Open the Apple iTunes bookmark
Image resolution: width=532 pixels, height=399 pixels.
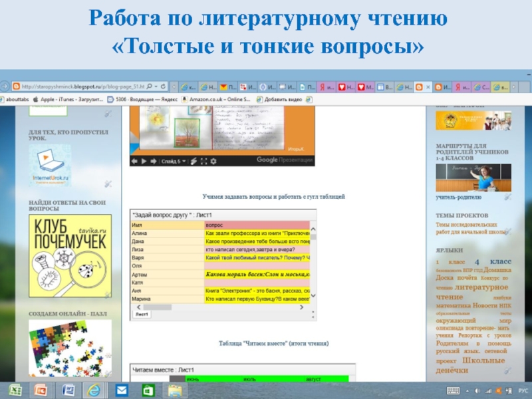click(68, 99)
